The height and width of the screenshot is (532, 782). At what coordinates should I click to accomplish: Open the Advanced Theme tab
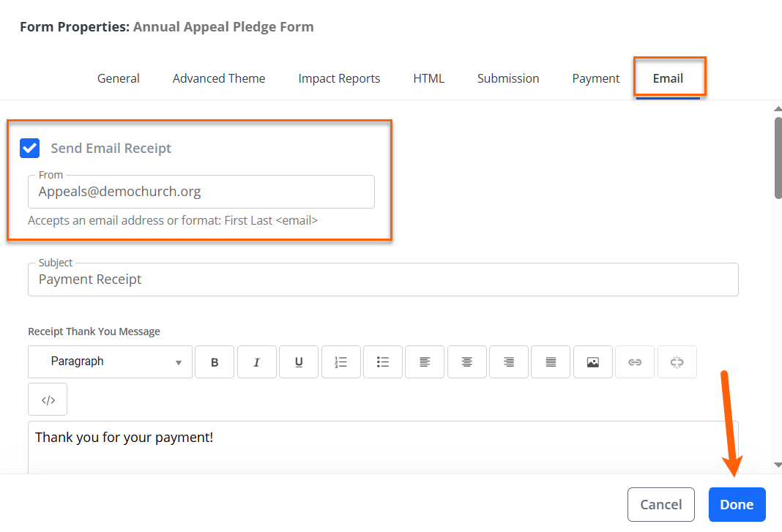pos(219,78)
